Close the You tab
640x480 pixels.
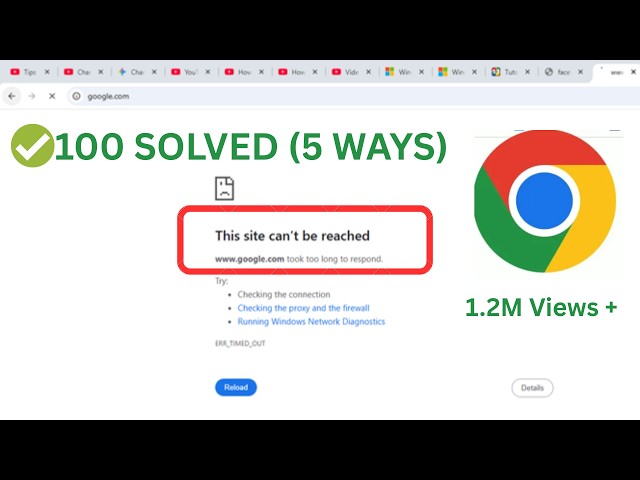point(208,72)
